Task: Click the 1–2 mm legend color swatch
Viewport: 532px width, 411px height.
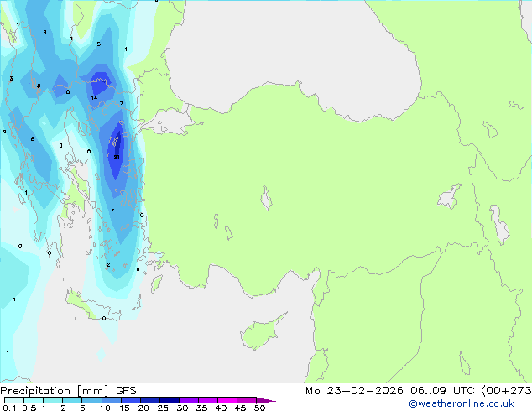Action: [x=53, y=400]
